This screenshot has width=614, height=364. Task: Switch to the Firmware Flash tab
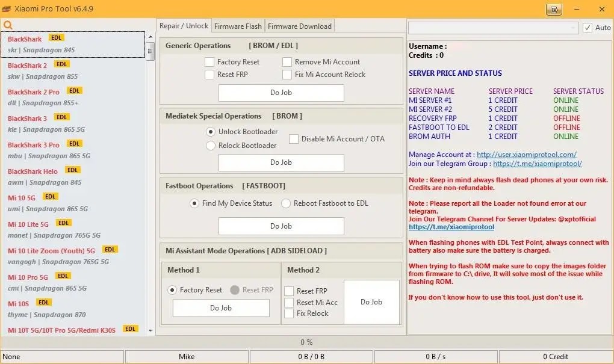click(238, 26)
